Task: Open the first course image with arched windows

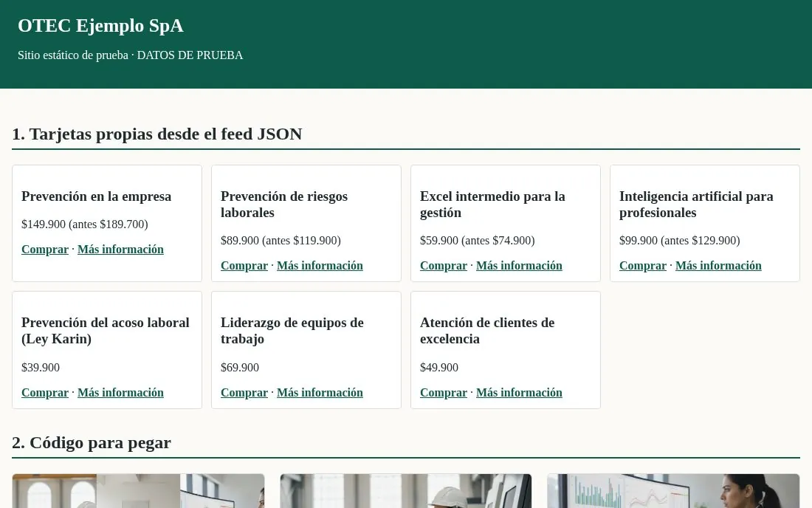Action: [x=138, y=491]
